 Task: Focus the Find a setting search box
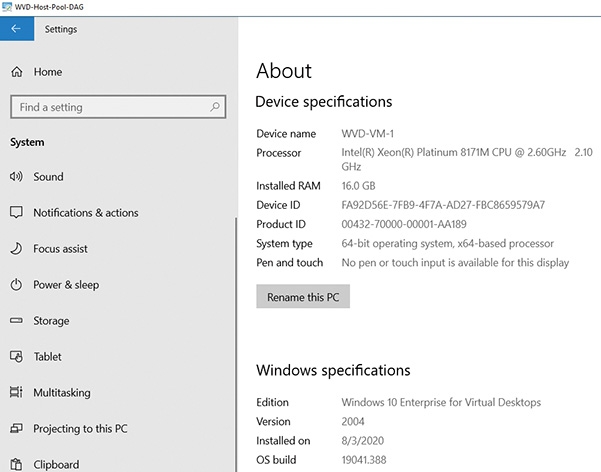pyautogui.click(x=118, y=107)
